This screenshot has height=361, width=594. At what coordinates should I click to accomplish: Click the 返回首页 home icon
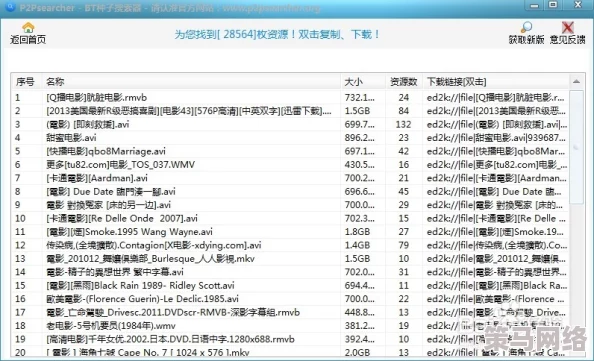(x=28, y=28)
